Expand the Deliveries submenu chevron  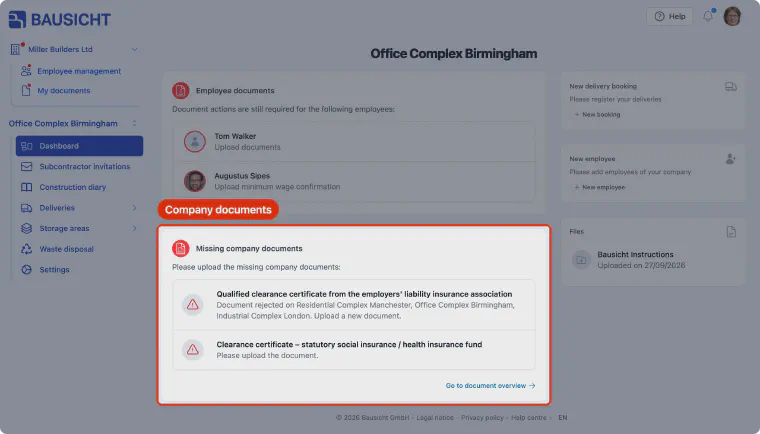point(135,208)
